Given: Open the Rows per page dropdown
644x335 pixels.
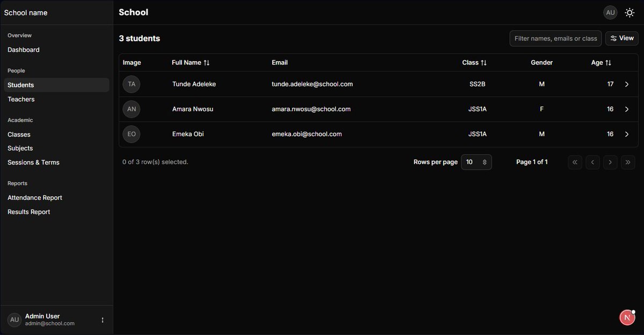Looking at the screenshot, I should pos(476,162).
